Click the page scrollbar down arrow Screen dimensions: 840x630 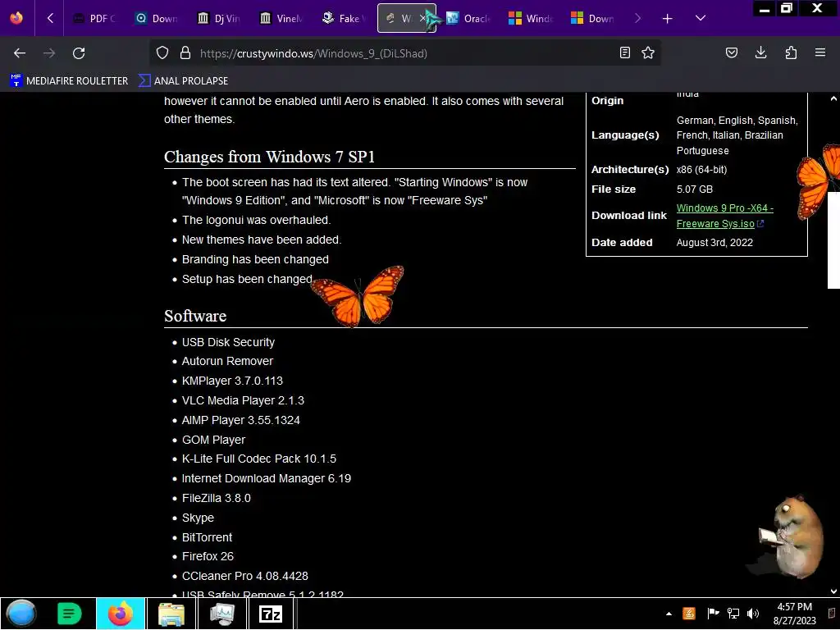click(833, 591)
